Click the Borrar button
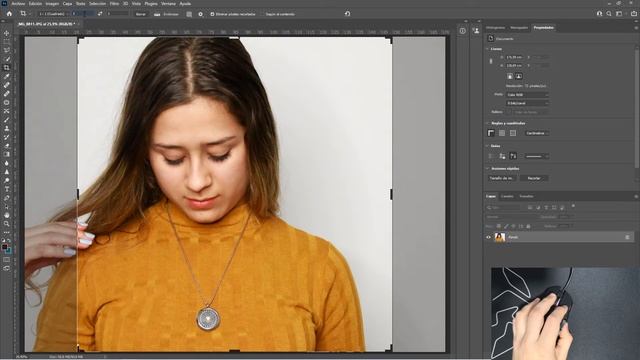 [140, 14]
